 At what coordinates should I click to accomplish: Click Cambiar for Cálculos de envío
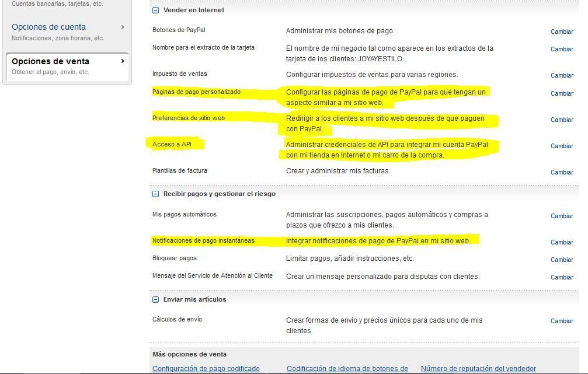click(562, 321)
